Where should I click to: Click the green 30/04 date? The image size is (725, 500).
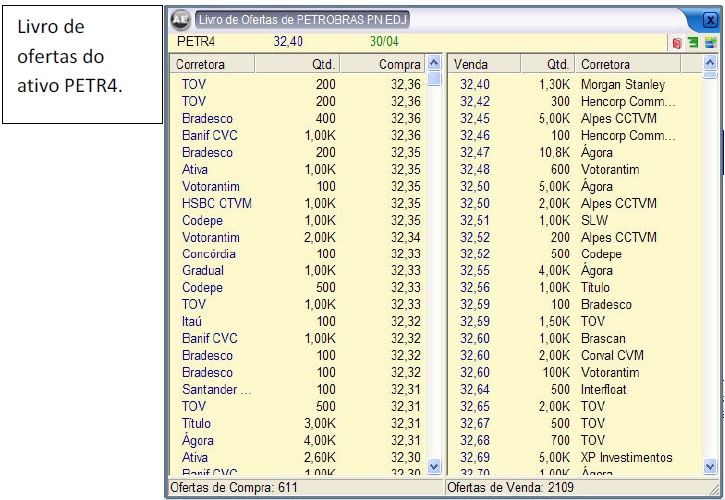384,42
